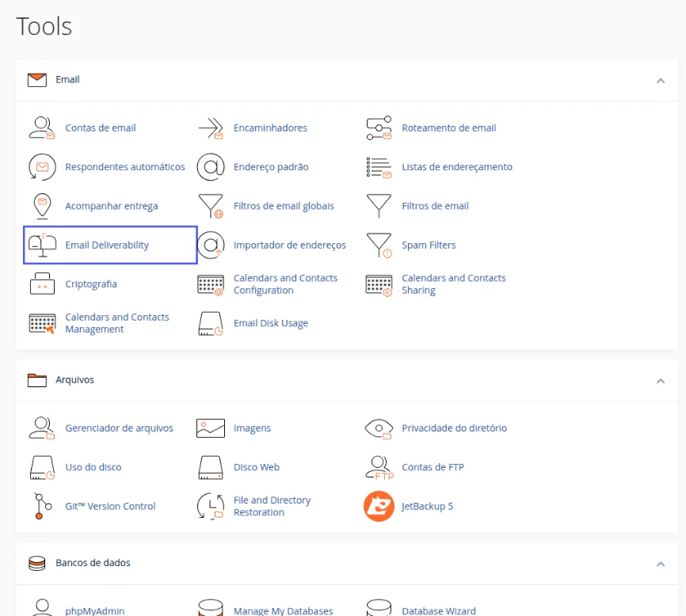Click the Filtros de email globais funnel icon
This screenshot has height=616, width=686.
(x=211, y=206)
